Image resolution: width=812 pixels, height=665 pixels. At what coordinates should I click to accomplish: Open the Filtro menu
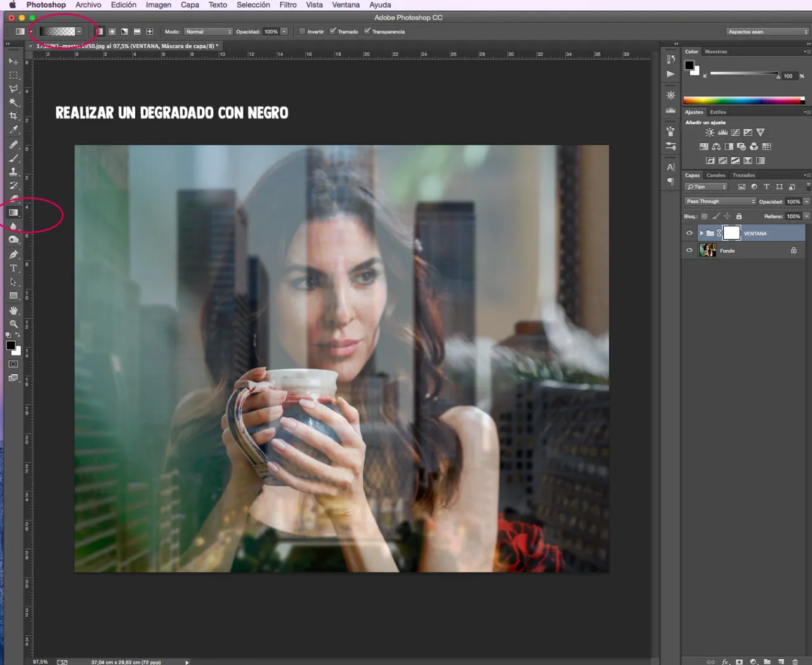point(288,4)
